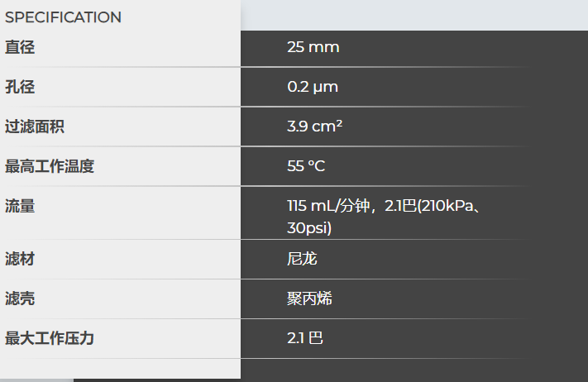Click the 聚丙烯 housing material value
588x382 pixels.
[x=309, y=298]
